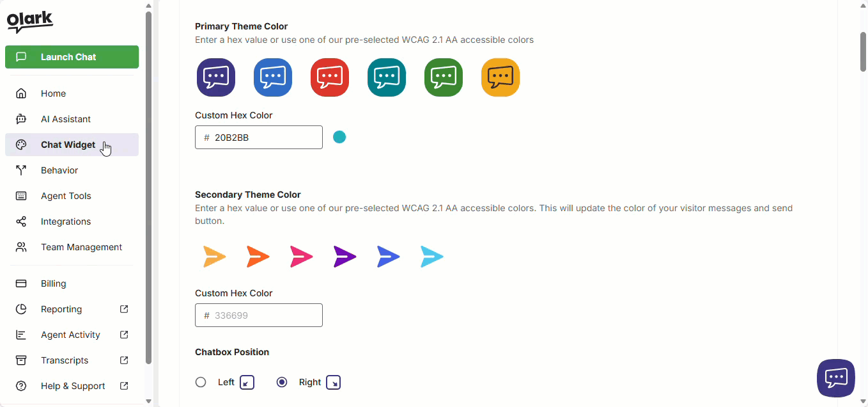The width and height of the screenshot is (868, 407).
Task: Select Left chatbox position radio button
Action: [201, 382]
